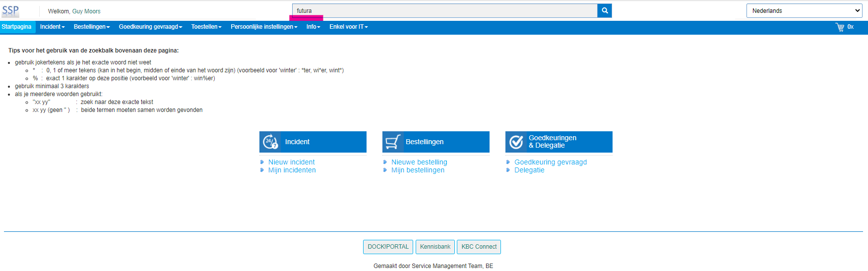Click the SSP logo
The image size is (868, 271).
(x=10, y=11)
